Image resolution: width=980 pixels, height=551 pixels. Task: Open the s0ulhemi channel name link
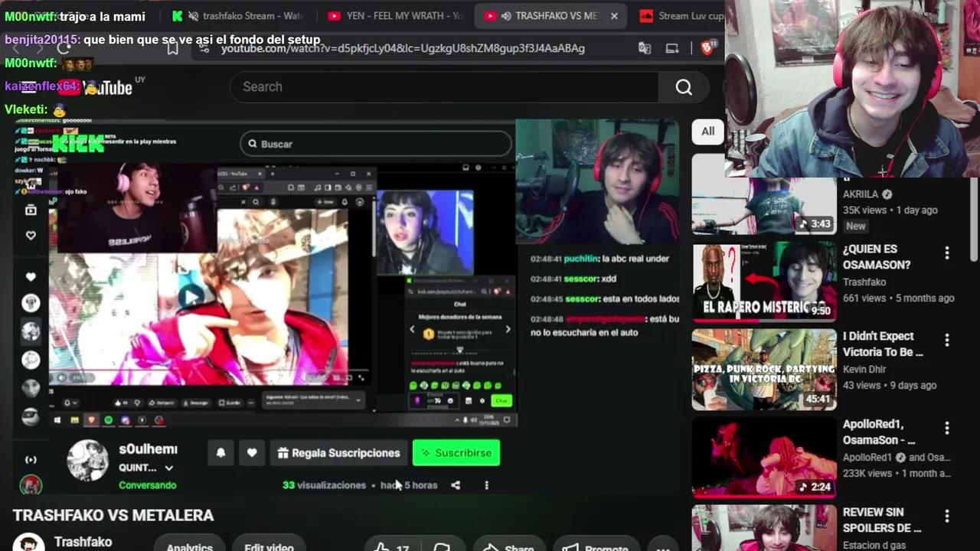149,449
